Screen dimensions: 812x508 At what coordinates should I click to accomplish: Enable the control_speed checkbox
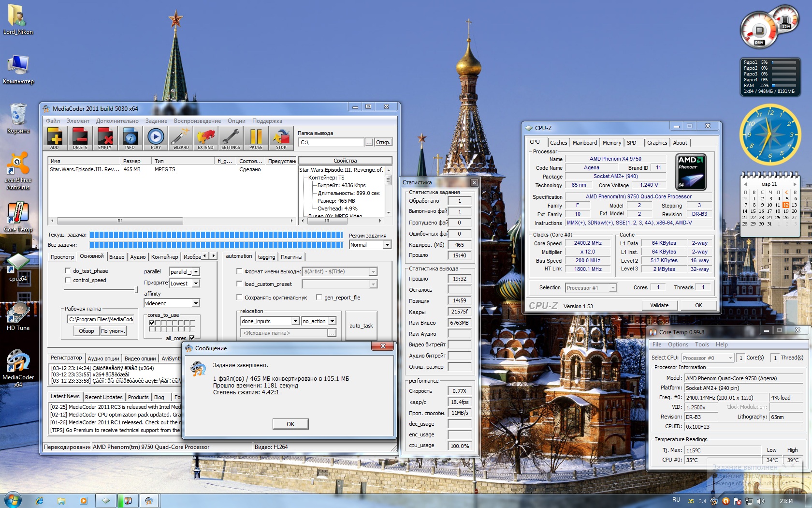[x=68, y=280]
